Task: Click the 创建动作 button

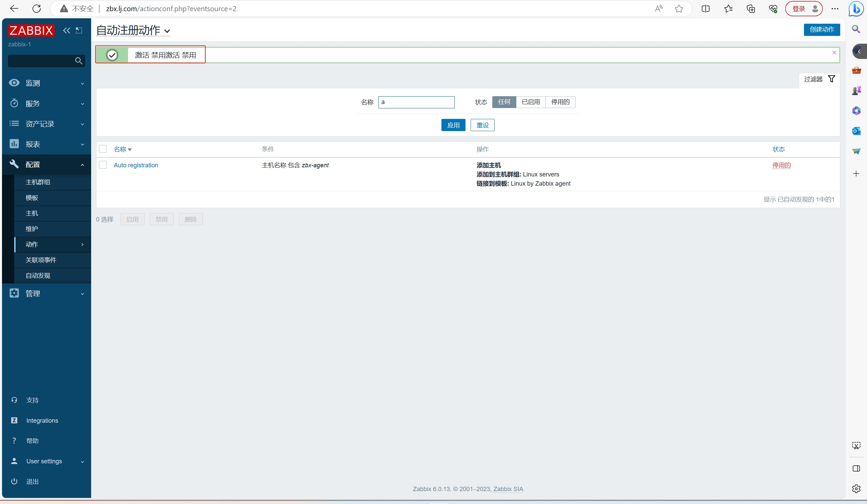Action: (822, 29)
